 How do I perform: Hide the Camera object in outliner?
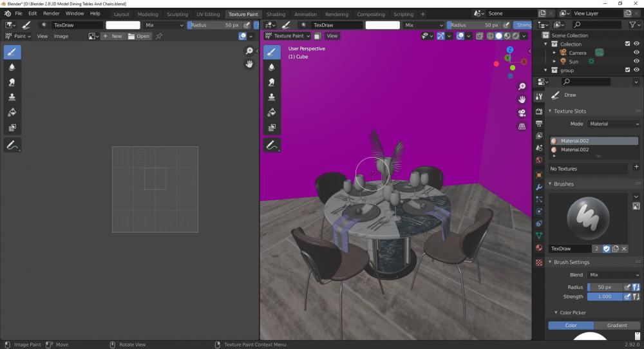[x=636, y=53]
